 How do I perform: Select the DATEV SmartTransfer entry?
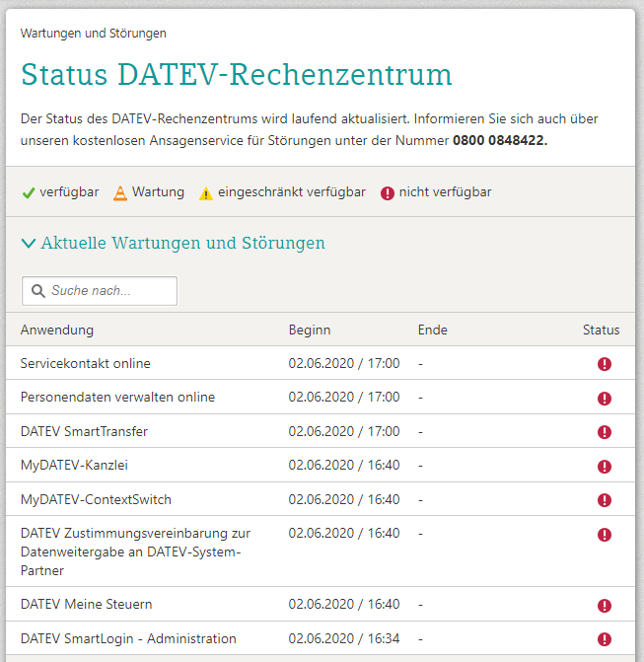point(84,431)
